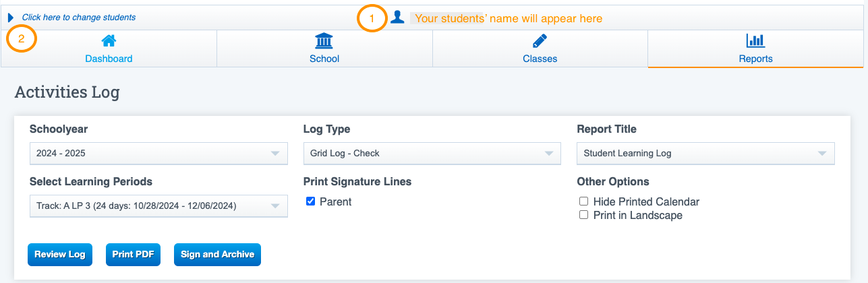Viewport: 868px width, 283px height.
Task: Click the Dashboard home icon
Action: 109,42
